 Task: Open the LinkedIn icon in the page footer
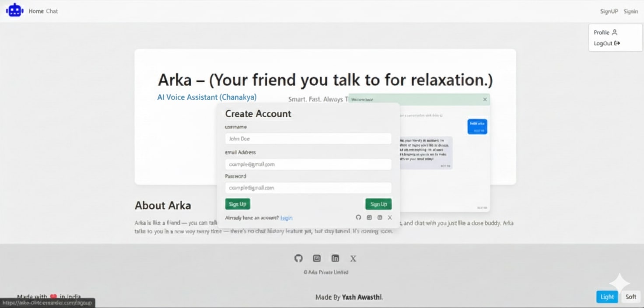(x=335, y=258)
